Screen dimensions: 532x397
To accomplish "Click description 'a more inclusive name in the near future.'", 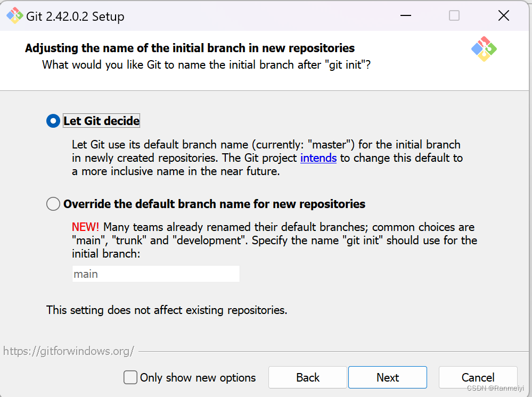I will click(x=176, y=171).
